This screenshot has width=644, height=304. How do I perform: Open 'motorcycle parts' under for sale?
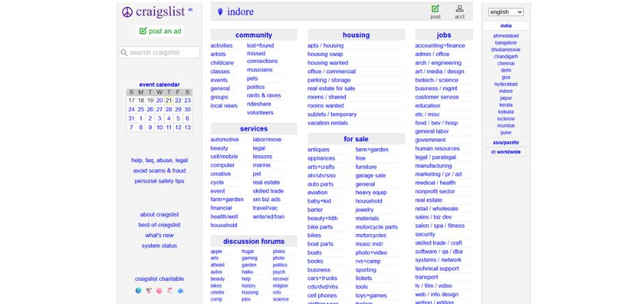click(377, 227)
